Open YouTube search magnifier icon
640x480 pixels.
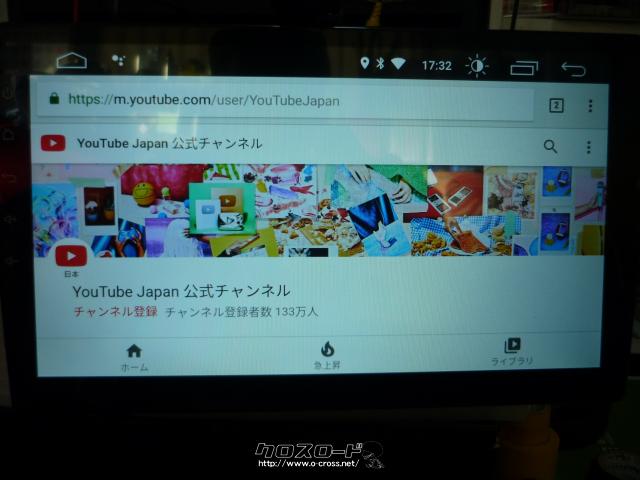tap(550, 146)
